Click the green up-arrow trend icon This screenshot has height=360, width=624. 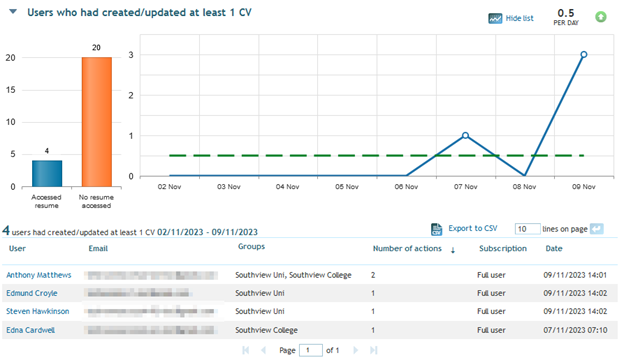[x=601, y=17]
